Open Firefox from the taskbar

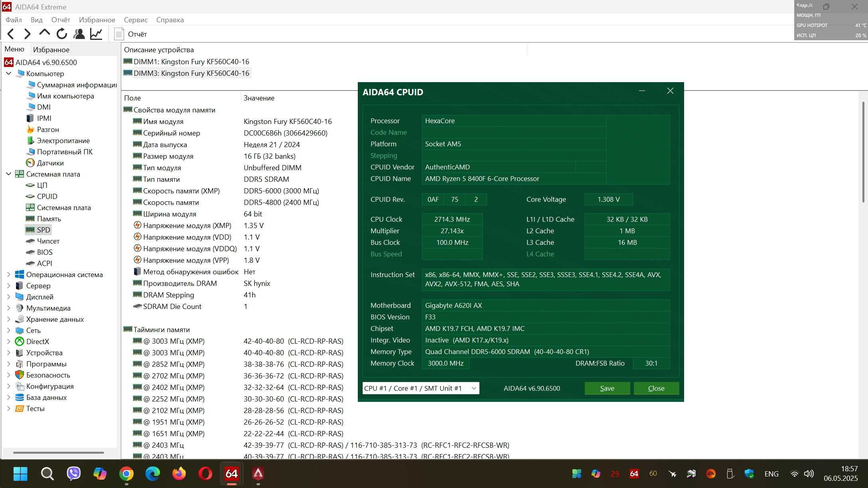[179, 474]
